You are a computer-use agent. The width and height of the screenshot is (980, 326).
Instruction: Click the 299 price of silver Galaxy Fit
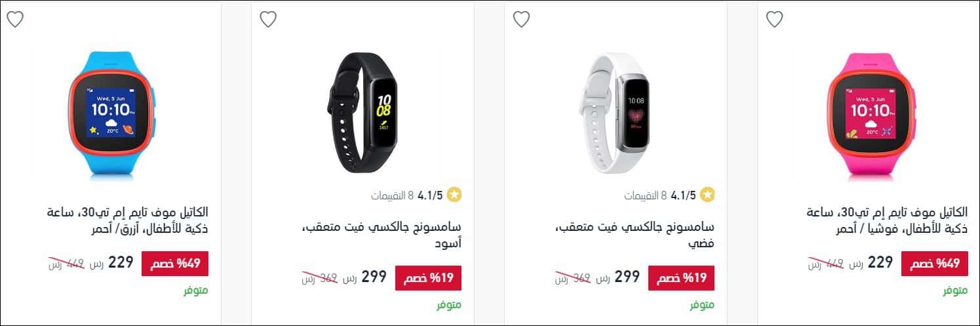coord(627,277)
